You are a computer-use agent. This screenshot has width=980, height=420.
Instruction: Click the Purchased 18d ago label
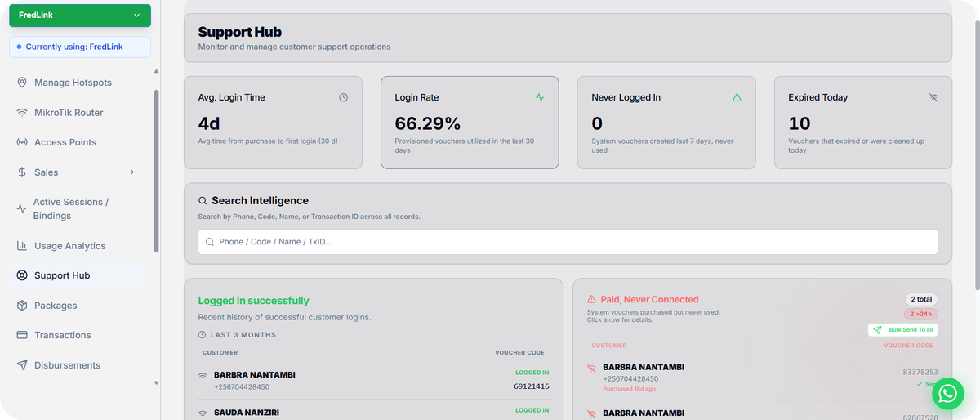tap(629, 389)
